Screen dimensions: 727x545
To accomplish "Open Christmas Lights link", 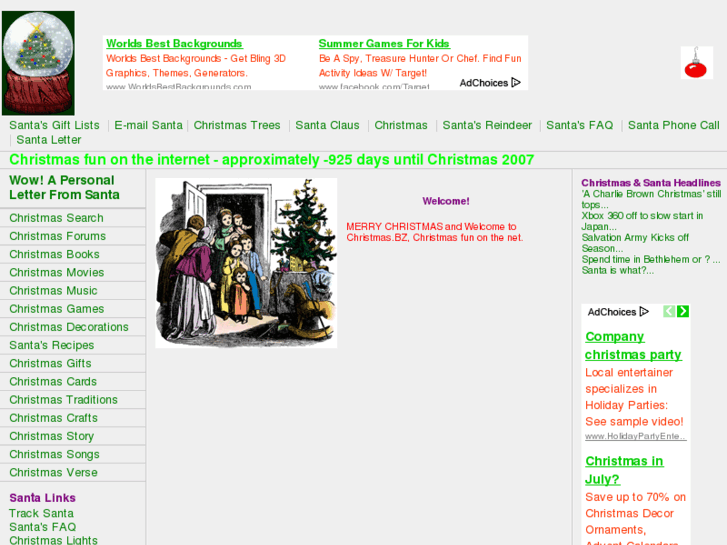I will pos(53,540).
